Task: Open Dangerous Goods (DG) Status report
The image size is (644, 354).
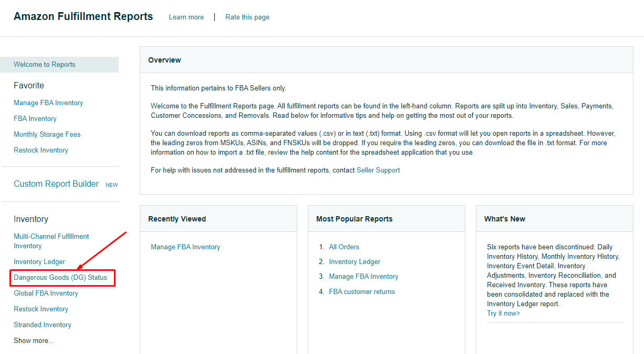Action: 60,278
